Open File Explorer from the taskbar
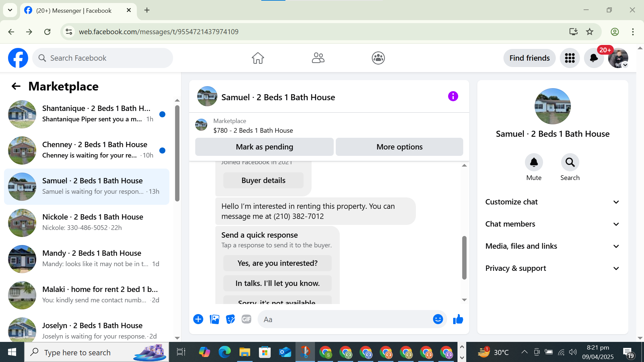The height and width of the screenshot is (362, 644). pos(245,352)
